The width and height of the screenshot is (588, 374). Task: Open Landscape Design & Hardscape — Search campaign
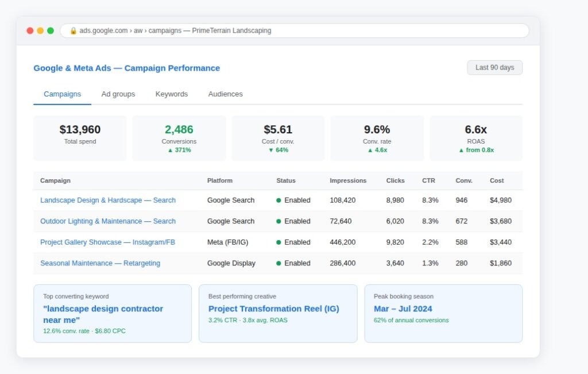pyautogui.click(x=108, y=201)
